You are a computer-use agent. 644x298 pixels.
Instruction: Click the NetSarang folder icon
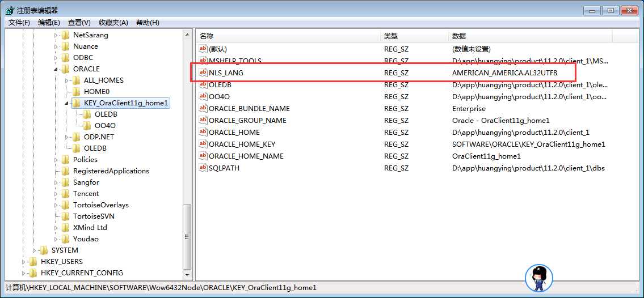65,35
